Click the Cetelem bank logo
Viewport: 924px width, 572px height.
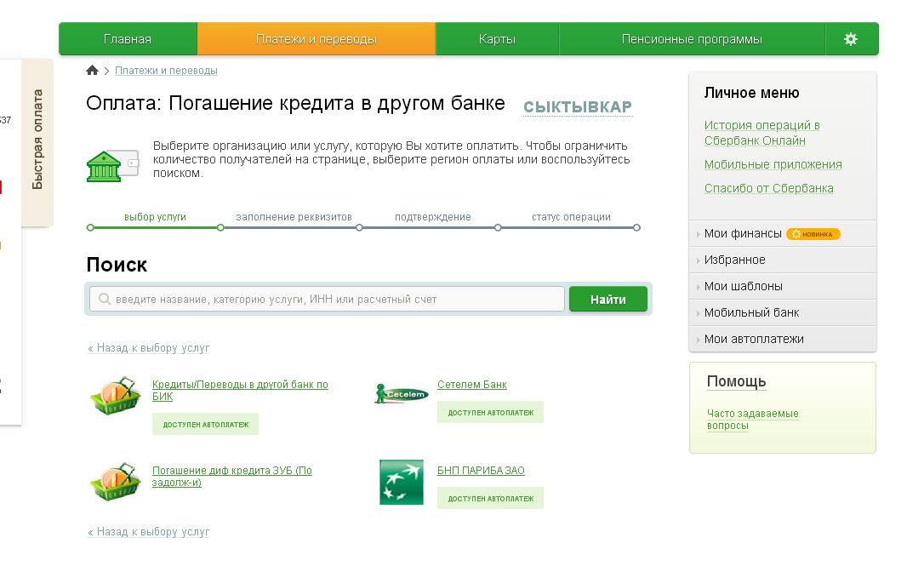click(402, 393)
